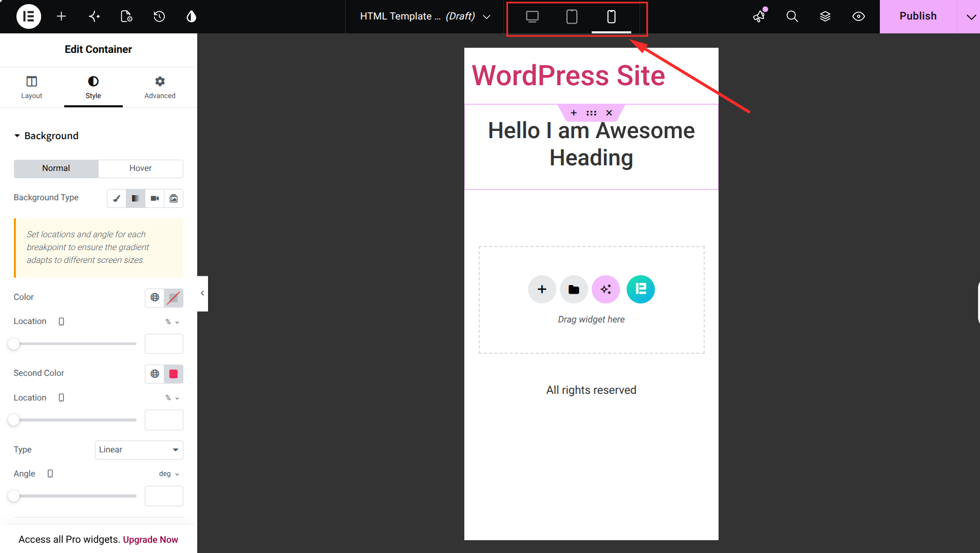This screenshot has width=980, height=553.
Task: Open the Second Color red swatch
Action: coord(174,374)
